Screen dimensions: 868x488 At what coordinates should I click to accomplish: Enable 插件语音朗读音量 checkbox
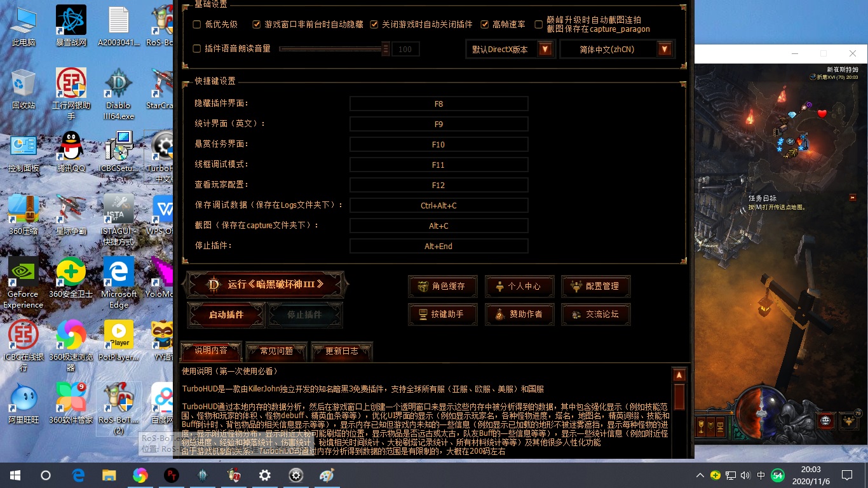[x=197, y=49]
